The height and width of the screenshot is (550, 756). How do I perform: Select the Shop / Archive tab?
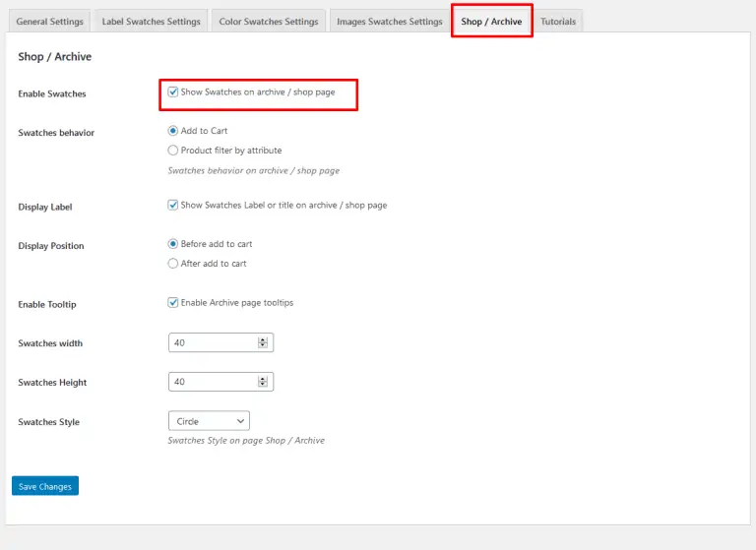[491, 22]
